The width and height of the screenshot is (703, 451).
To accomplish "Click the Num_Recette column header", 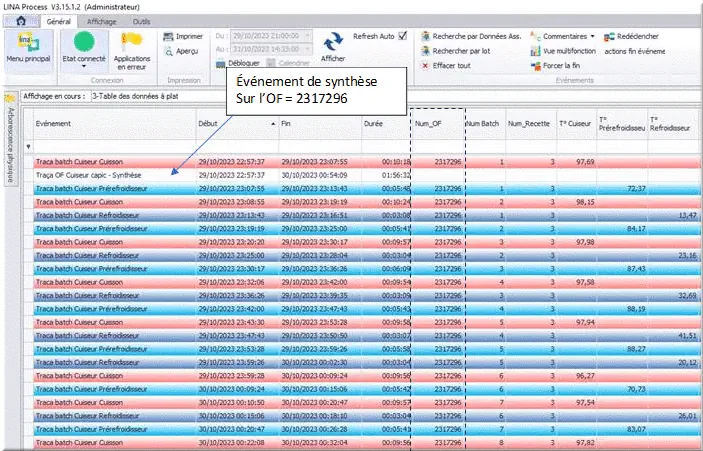I will coord(531,124).
